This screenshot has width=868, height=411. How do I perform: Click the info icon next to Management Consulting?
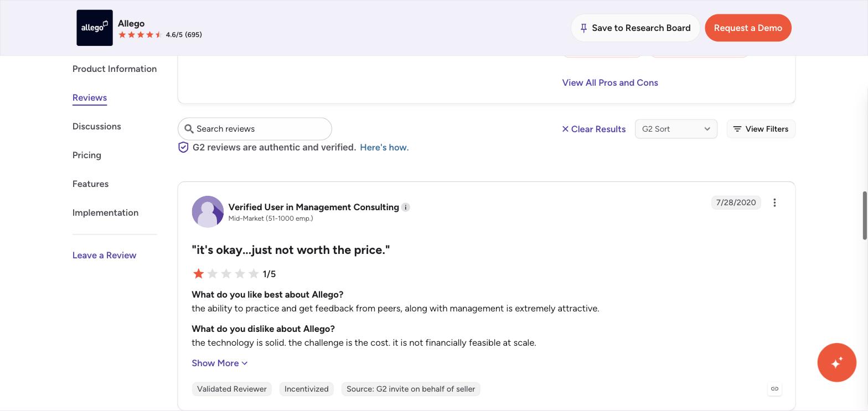tap(406, 207)
